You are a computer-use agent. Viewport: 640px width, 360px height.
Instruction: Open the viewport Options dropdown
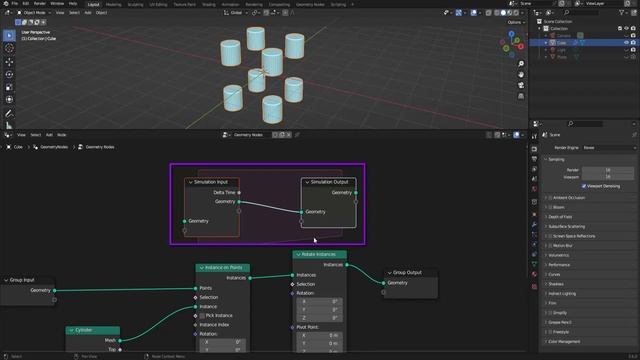click(x=516, y=22)
